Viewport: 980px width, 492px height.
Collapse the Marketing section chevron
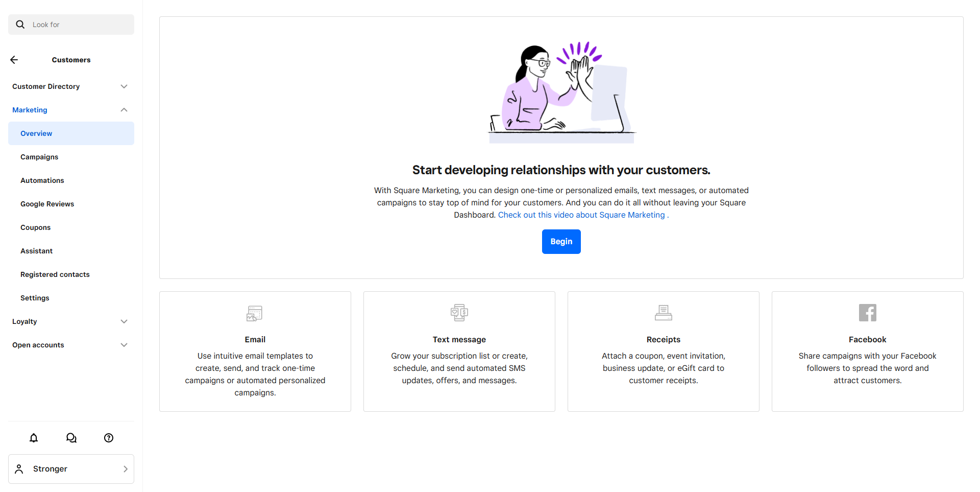click(124, 110)
